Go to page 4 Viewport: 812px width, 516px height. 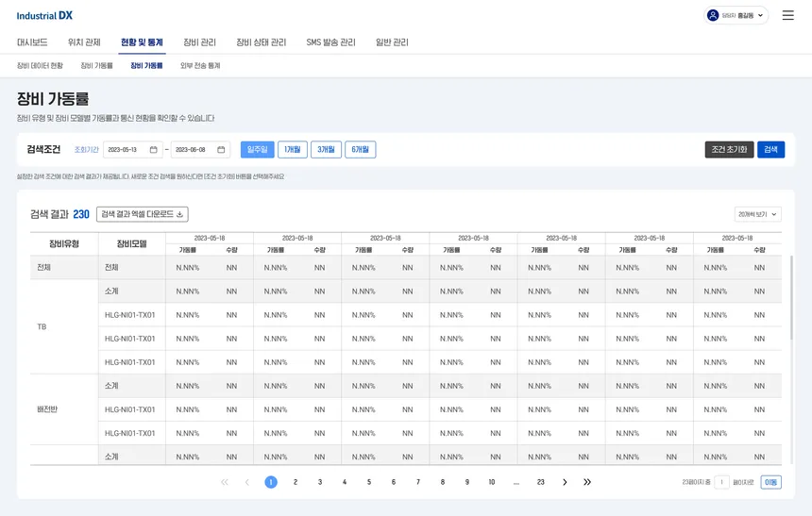(x=345, y=482)
